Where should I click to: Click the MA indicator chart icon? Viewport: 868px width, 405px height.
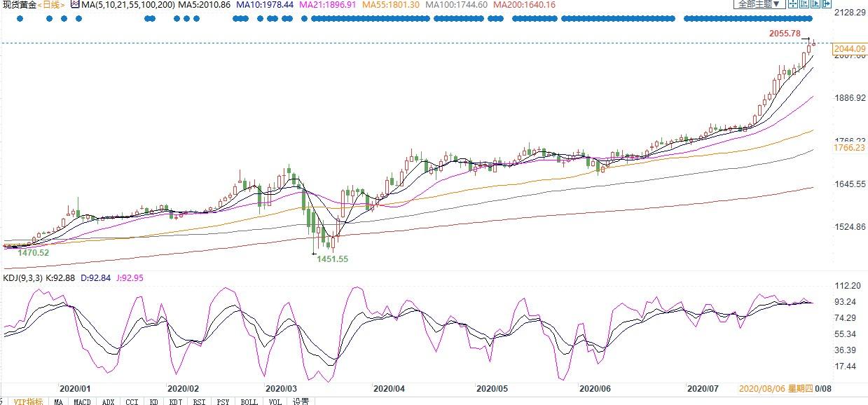coord(75,5)
